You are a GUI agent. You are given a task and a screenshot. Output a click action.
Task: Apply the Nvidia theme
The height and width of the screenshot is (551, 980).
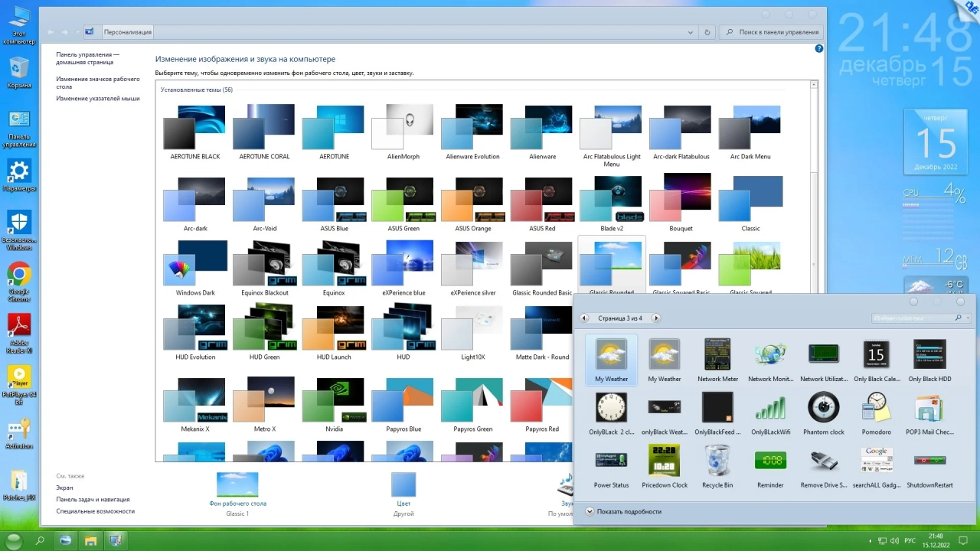[x=334, y=405]
